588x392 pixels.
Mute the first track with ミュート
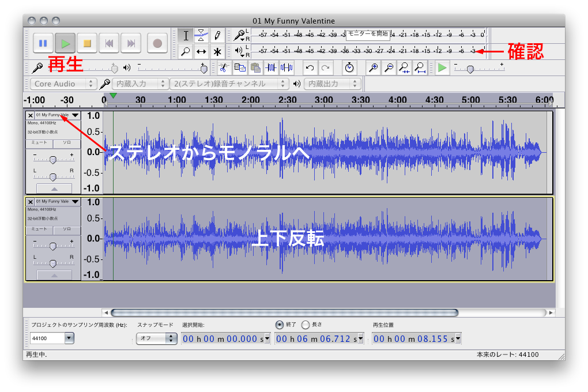39,144
